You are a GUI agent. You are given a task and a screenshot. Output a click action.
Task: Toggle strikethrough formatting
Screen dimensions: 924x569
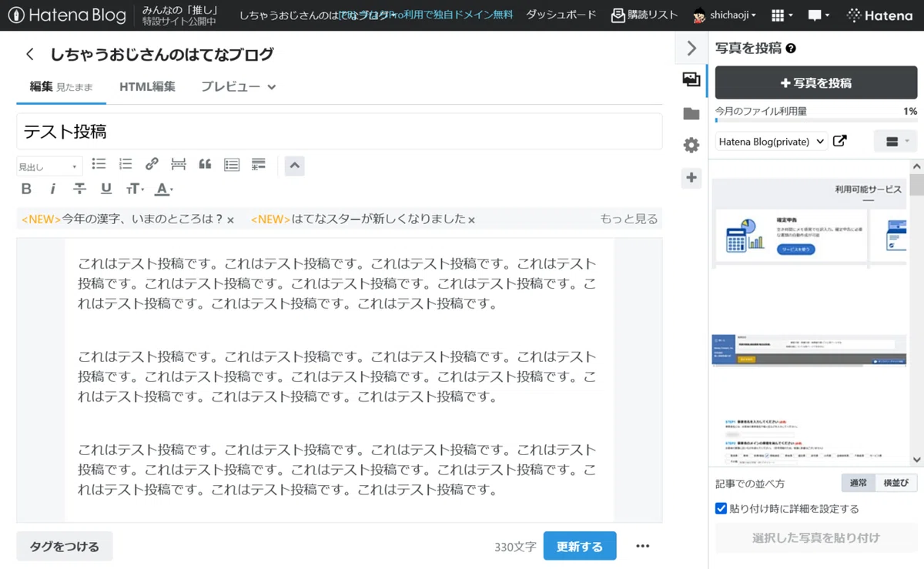point(79,189)
